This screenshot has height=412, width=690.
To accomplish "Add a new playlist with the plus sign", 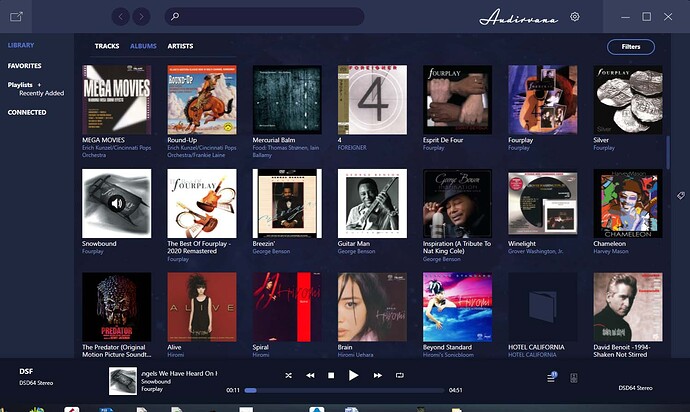I will pyautogui.click(x=39, y=85).
